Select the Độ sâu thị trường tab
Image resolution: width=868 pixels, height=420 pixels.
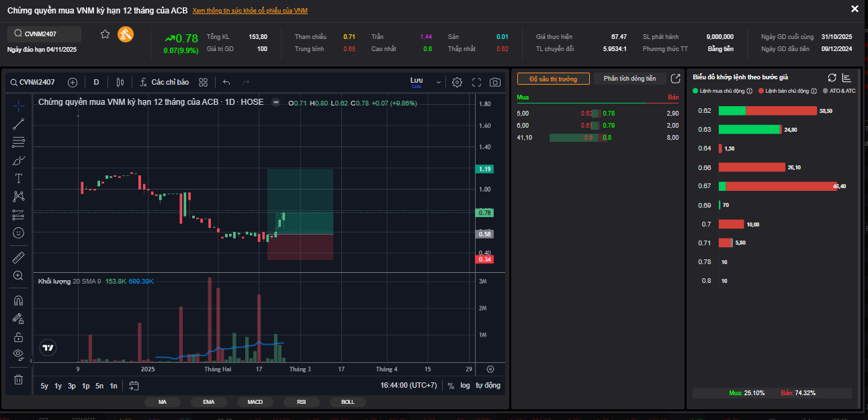(x=554, y=79)
